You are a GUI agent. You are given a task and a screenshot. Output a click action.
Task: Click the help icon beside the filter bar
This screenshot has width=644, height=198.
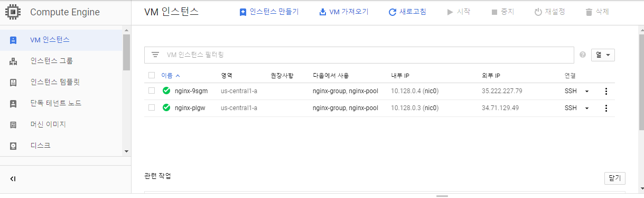(x=583, y=55)
